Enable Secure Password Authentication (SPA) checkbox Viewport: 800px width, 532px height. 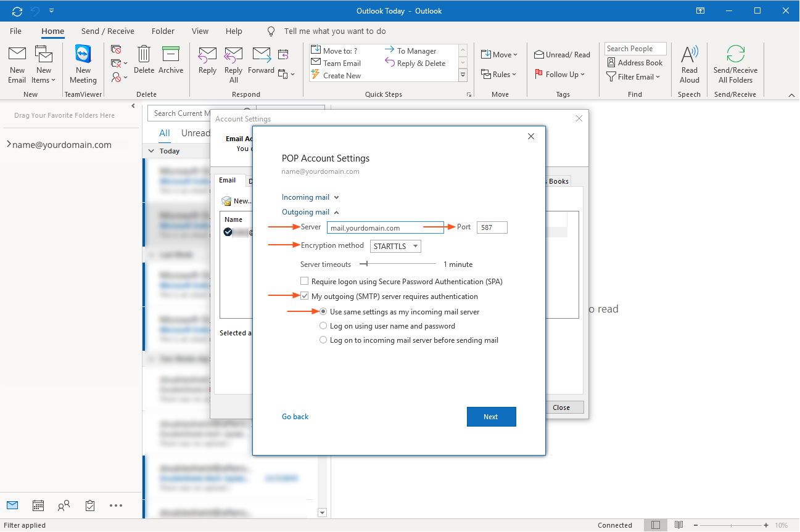[305, 282]
